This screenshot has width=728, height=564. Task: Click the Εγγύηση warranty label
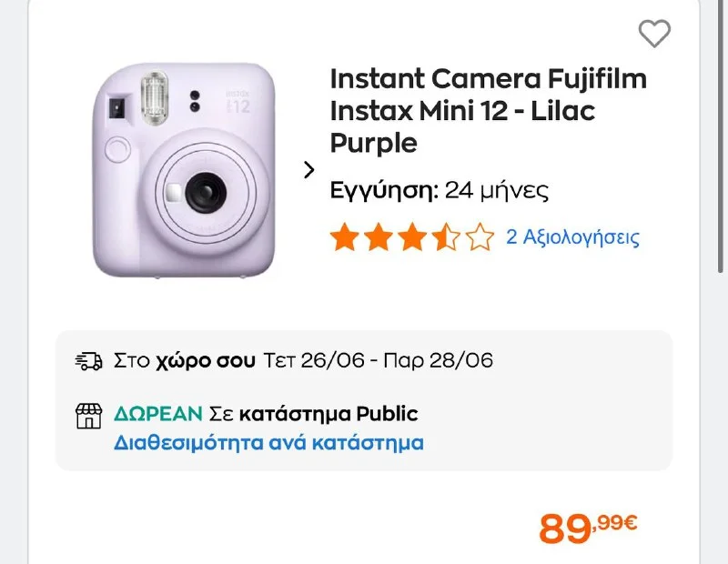tap(384, 192)
